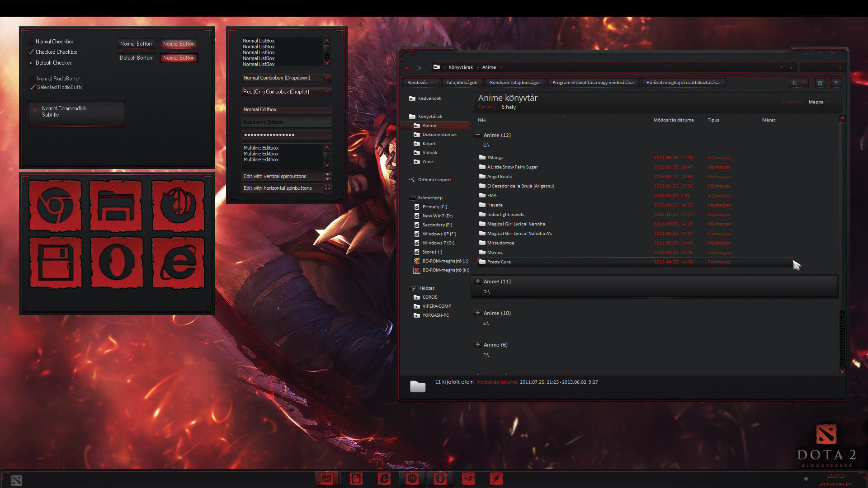Open explorer help question mark icon
The height and width of the screenshot is (488, 868).
tap(836, 83)
